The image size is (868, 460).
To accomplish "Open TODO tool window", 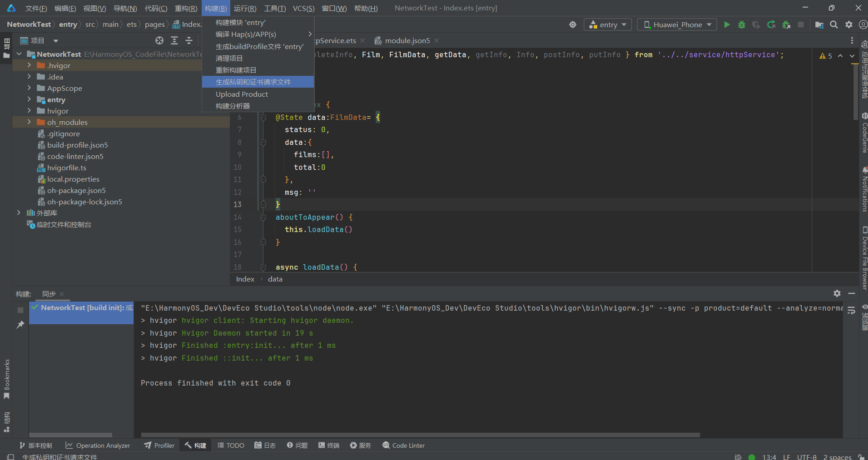I will click(231, 445).
